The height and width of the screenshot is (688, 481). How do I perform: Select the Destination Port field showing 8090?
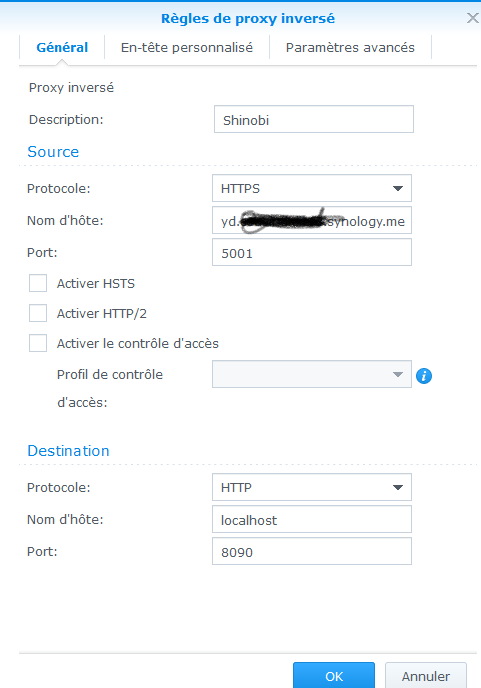pyautogui.click(x=312, y=551)
